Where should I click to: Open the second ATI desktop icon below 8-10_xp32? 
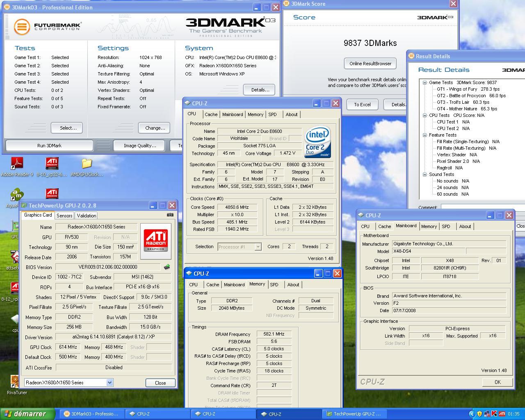(x=52, y=194)
